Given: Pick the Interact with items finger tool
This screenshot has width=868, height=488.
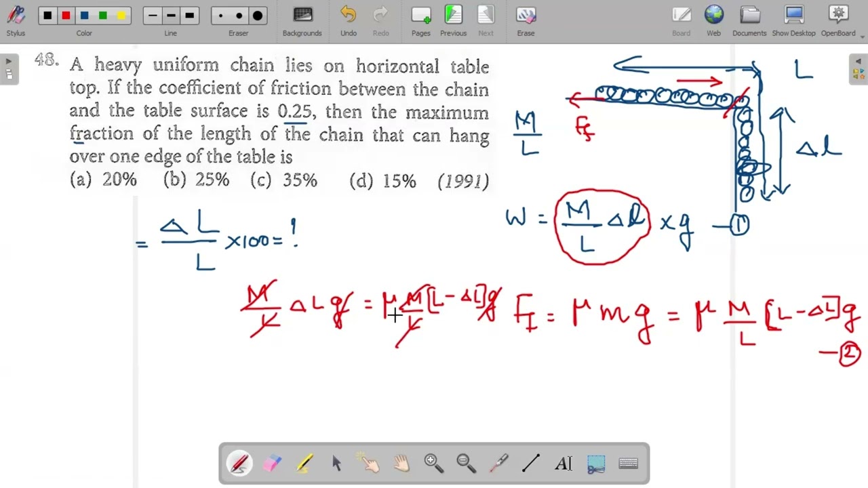Looking at the screenshot, I should (x=369, y=464).
